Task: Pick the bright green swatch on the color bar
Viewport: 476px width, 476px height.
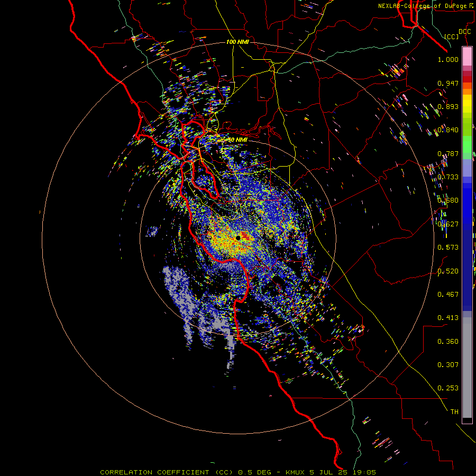Action: (x=467, y=144)
